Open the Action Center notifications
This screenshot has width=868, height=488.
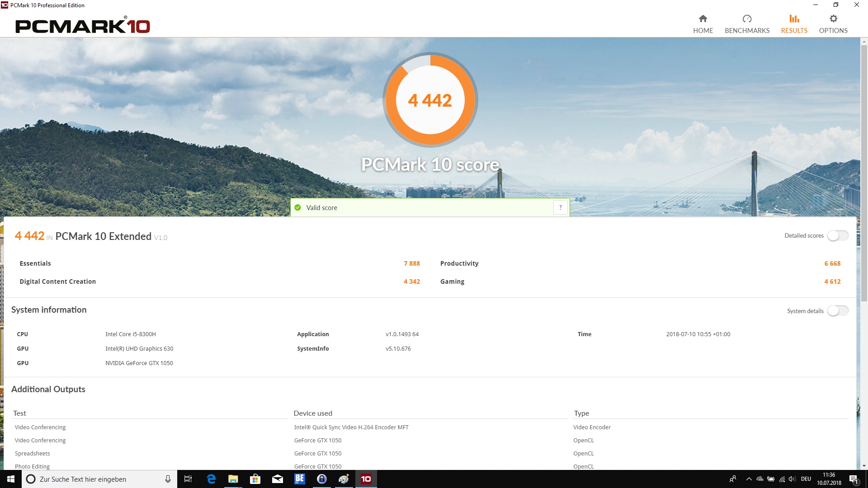pos(853,479)
